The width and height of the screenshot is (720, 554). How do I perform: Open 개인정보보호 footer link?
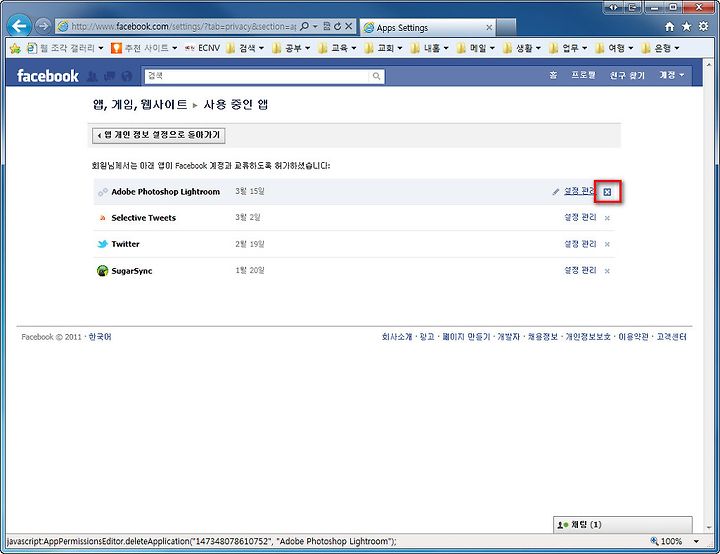(x=588, y=337)
